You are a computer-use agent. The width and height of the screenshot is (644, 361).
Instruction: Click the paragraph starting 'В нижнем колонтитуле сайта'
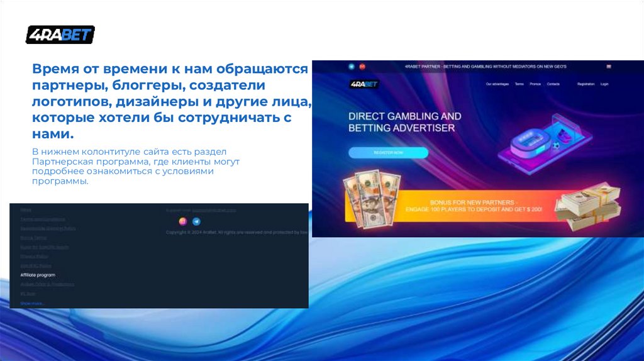coord(136,166)
